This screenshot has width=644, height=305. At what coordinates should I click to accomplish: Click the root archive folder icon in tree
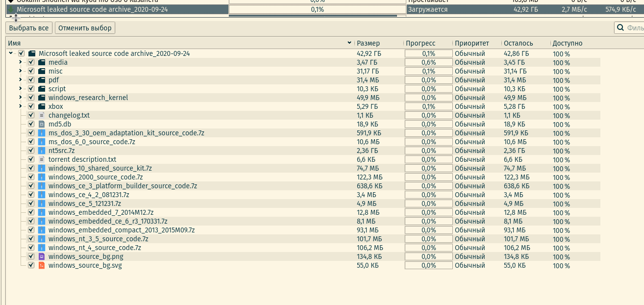point(32,53)
